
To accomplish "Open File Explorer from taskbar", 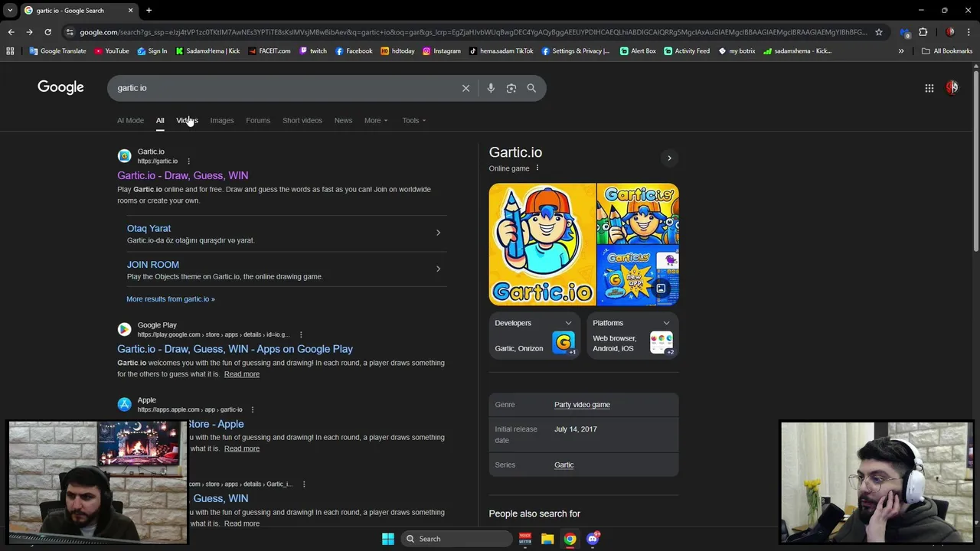I will point(547,539).
